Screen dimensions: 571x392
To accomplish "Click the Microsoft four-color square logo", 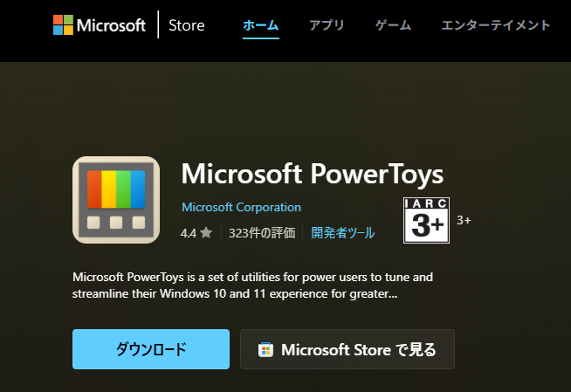I will (63, 24).
